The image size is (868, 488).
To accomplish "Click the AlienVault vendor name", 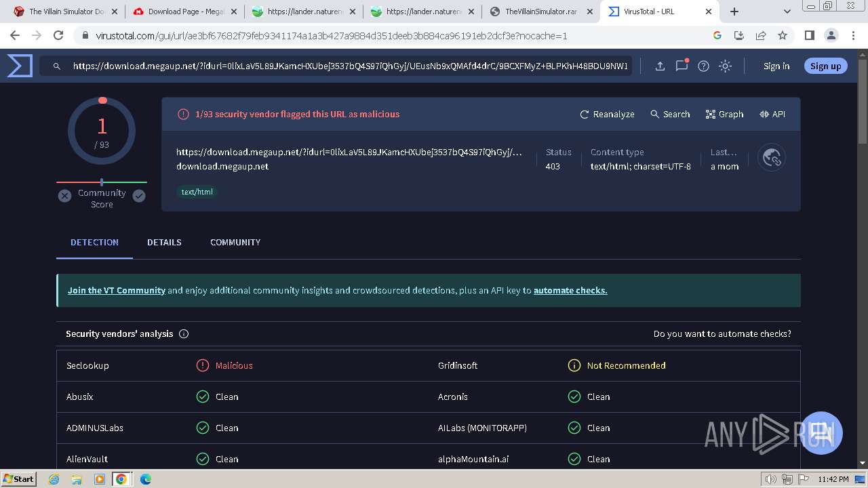I will (x=87, y=459).
